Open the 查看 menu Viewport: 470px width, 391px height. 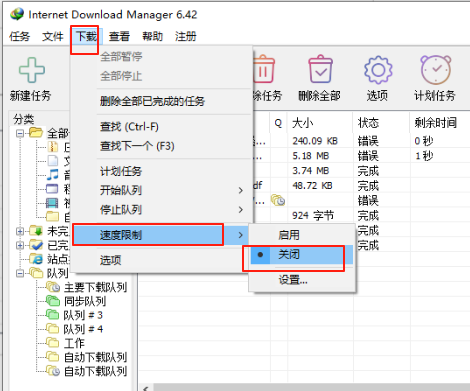click(x=119, y=36)
